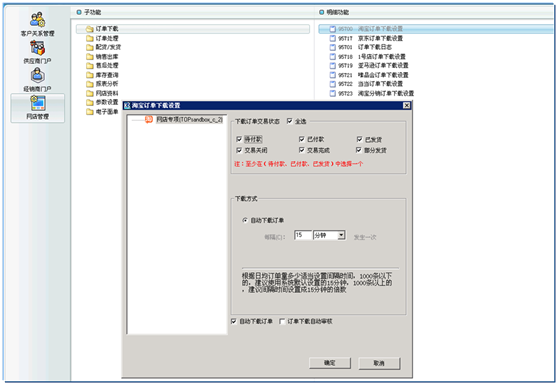Open the 经销商门户 sidebar module
This screenshot has width=558, height=385.
click(x=37, y=80)
